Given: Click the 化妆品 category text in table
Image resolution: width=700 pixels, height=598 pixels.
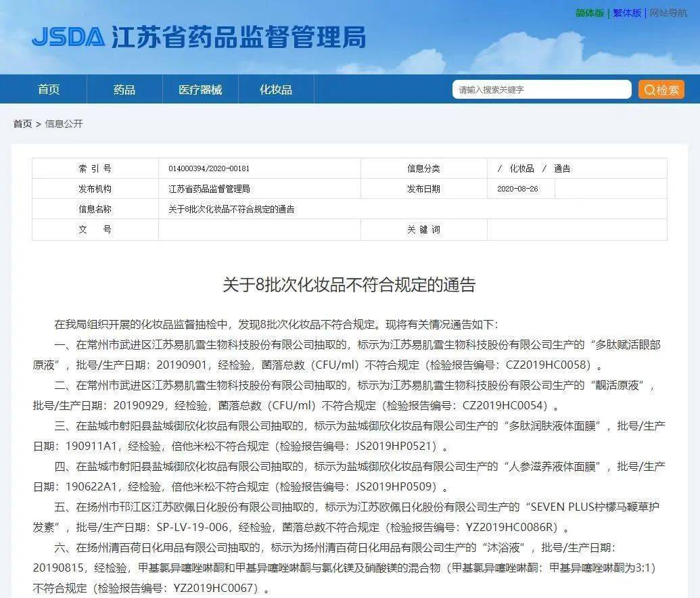Looking at the screenshot, I should (x=521, y=168).
